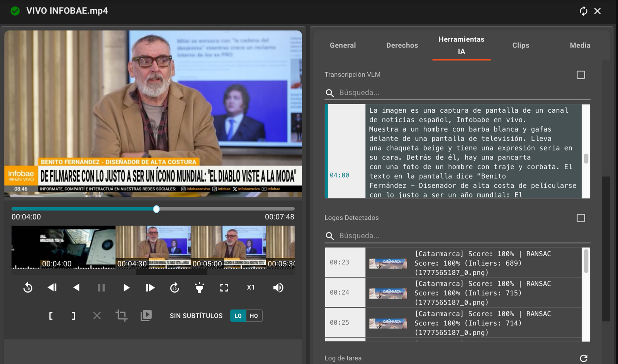The width and height of the screenshot is (618, 364).
Task: Click the transcription paragraph text
Action: (473, 152)
